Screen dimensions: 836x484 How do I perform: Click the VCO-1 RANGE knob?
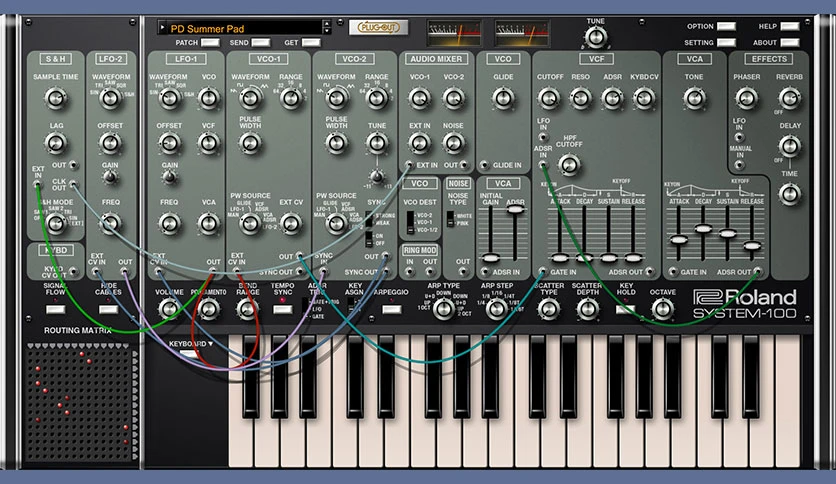pos(291,99)
